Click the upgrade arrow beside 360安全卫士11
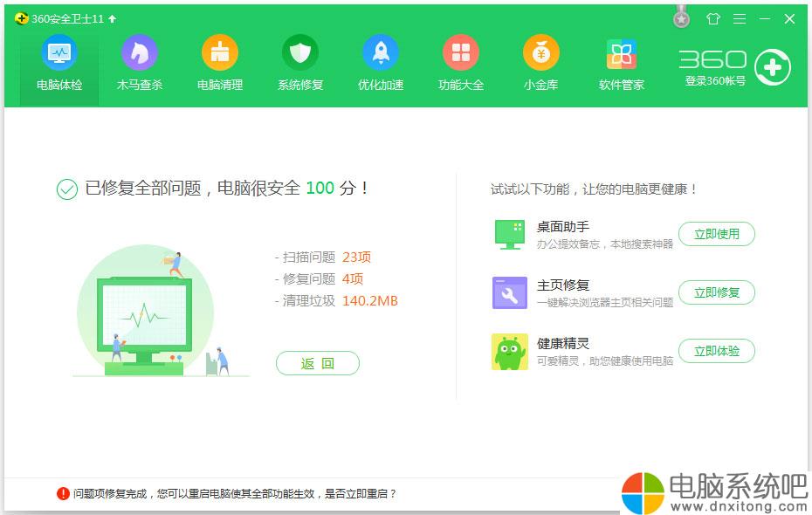The height and width of the screenshot is (515, 812). coord(113,19)
